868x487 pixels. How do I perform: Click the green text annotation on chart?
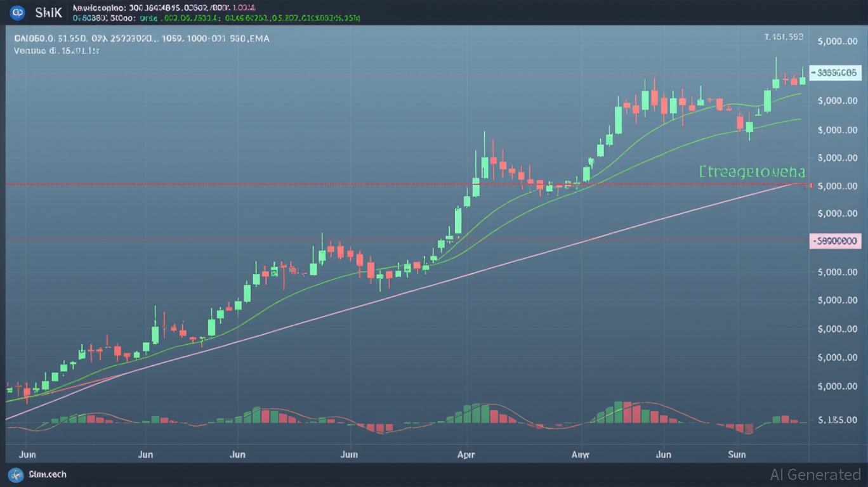point(752,172)
